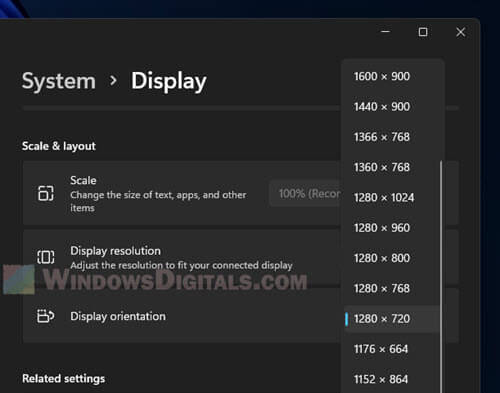500x393 pixels.
Task: Click the Related settings heading
Action: click(x=63, y=379)
